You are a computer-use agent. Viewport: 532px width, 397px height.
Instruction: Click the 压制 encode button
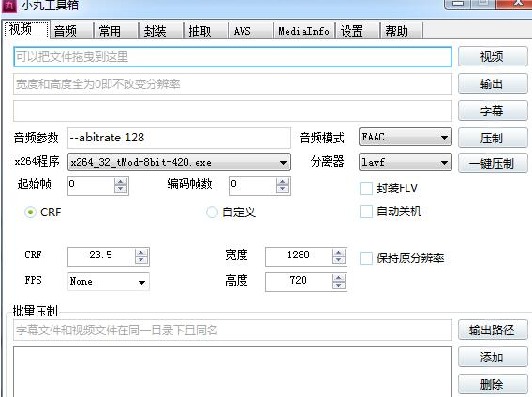tap(493, 138)
